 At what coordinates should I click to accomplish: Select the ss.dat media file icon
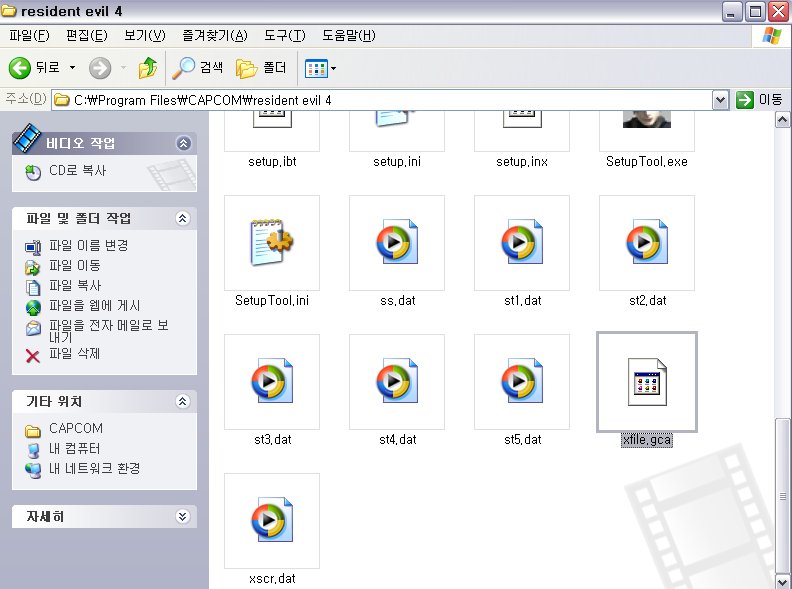point(397,243)
